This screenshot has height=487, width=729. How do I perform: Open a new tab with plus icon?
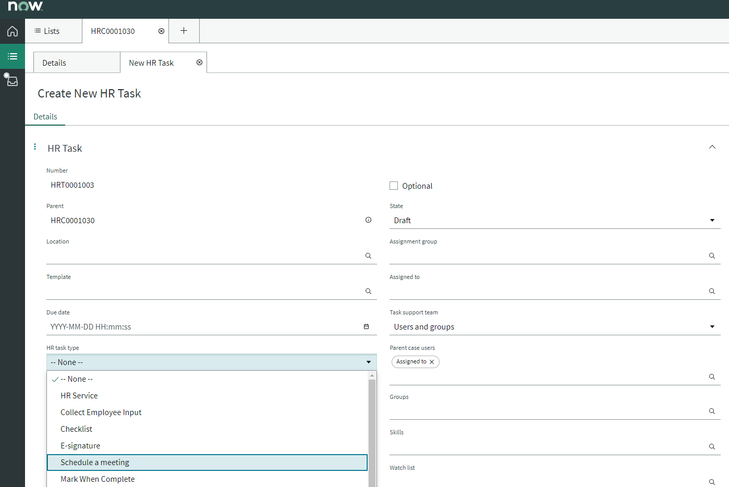click(x=184, y=31)
